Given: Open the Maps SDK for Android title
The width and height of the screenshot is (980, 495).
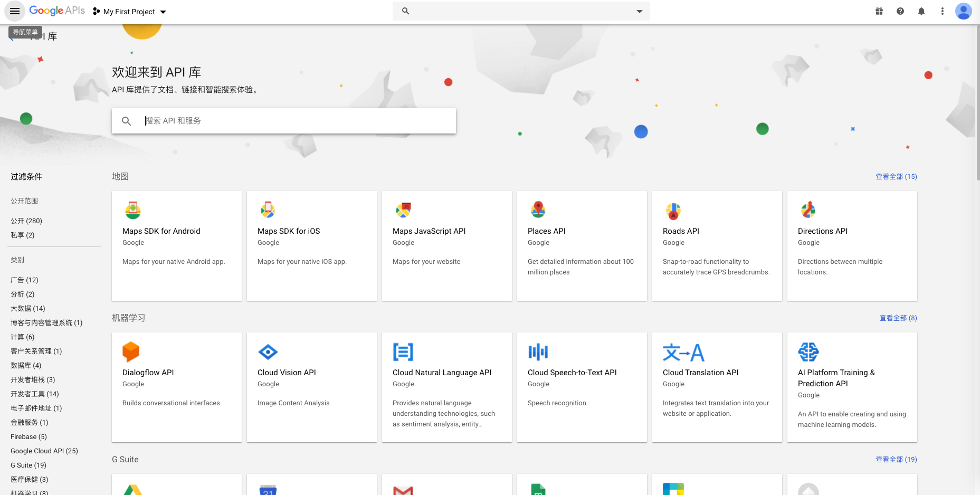Looking at the screenshot, I should click(x=161, y=231).
